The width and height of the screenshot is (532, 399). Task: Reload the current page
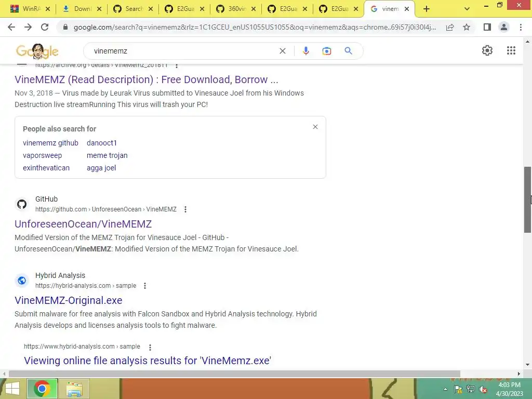click(45, 27)
